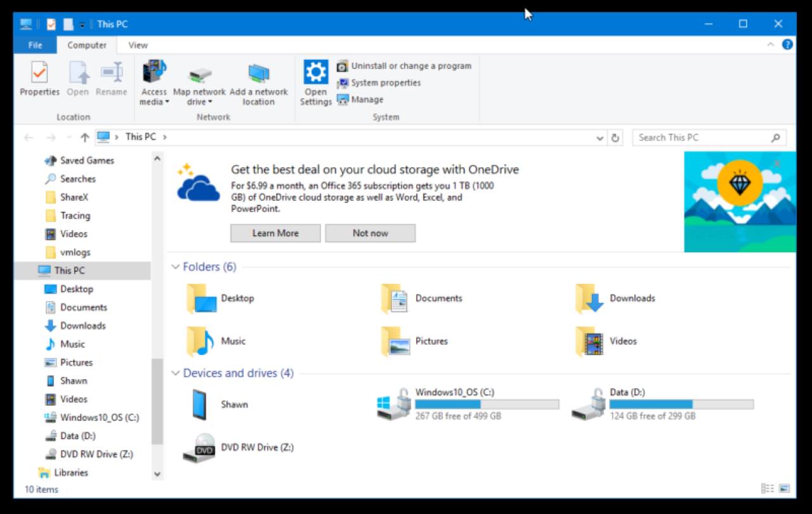Collapse the Devices and drives (4) group
This screenshot has height=514, width=812.
176,373
